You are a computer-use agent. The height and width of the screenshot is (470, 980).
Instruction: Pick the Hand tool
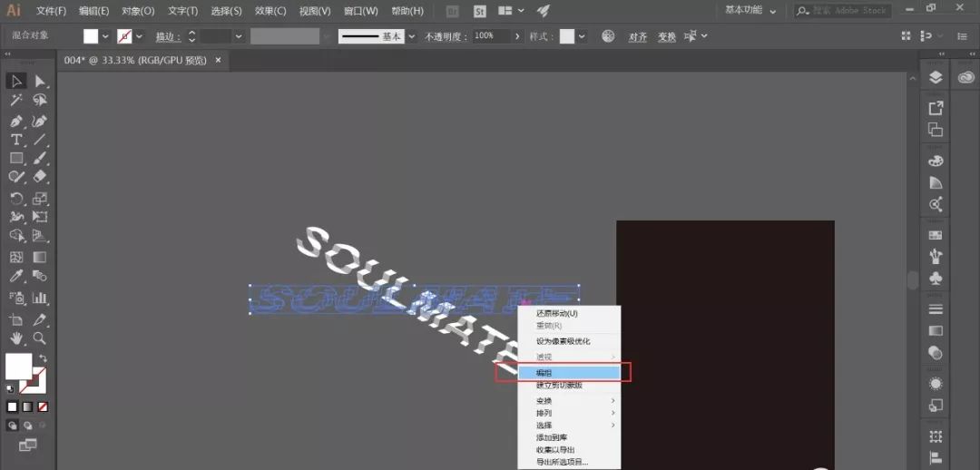tap(16, 338)
